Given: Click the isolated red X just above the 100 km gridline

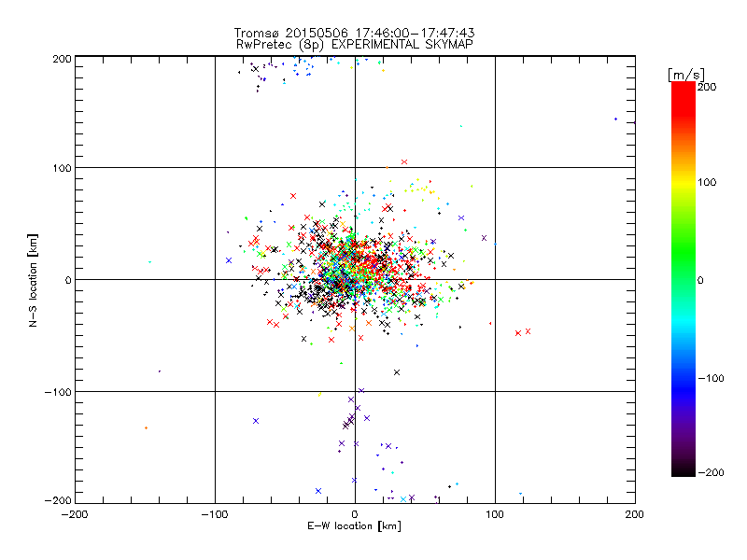Looking at the screenshot, I should pyautogui.click(x=404, y=161).
